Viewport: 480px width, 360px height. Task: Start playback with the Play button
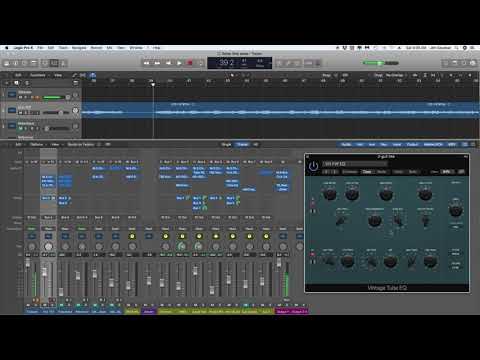[179, 63]
